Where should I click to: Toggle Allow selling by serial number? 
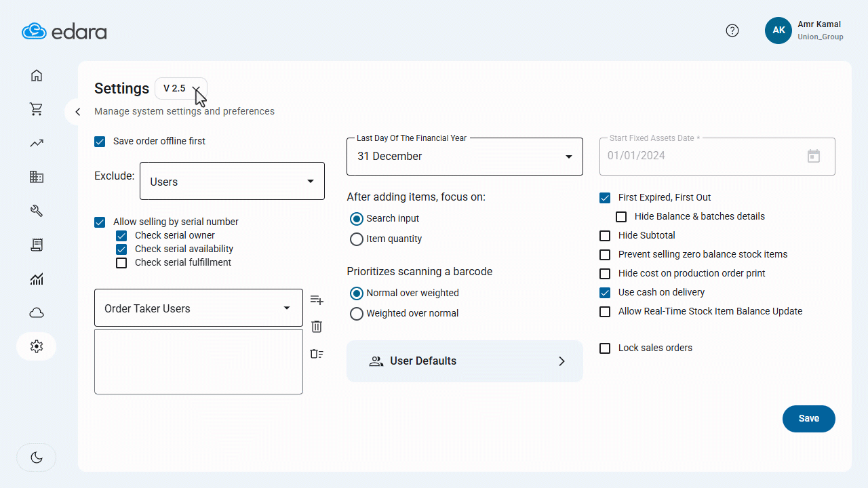point(100,222)
